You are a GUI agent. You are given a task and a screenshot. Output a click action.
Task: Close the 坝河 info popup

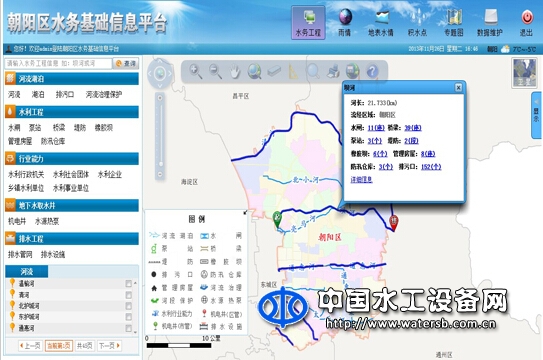(458, 88)
